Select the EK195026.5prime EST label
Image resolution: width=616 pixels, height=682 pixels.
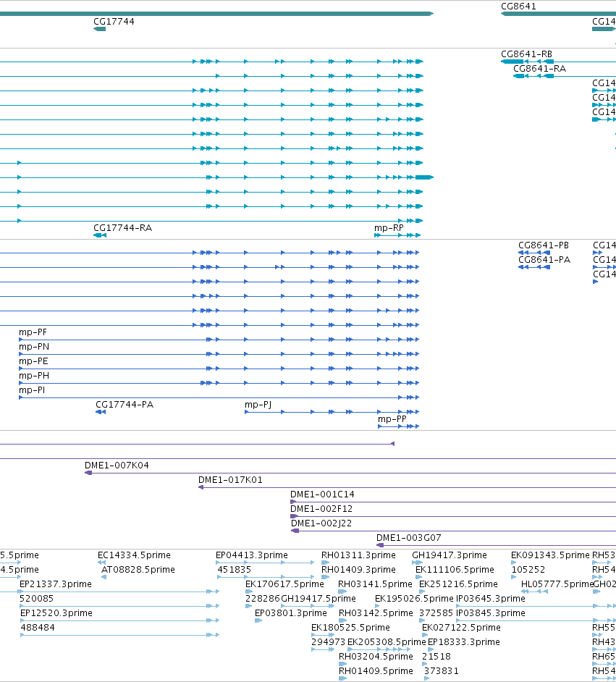point(414,599)
